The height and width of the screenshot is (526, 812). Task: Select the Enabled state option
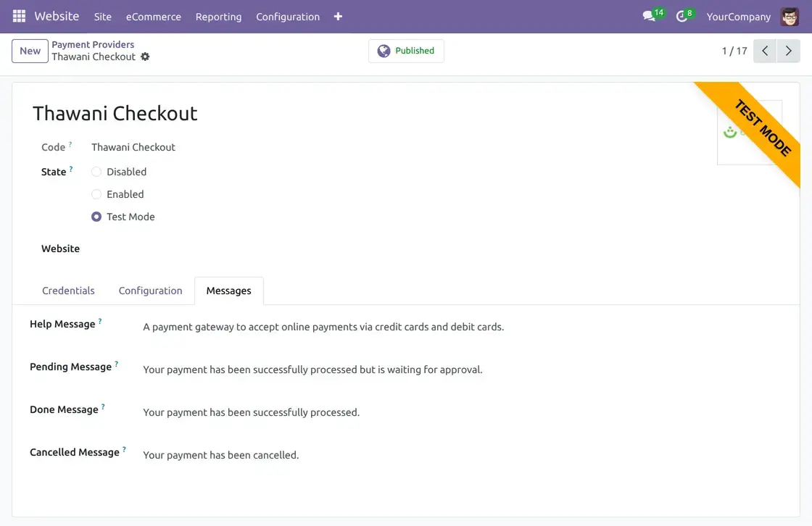[x=96, y=194]
